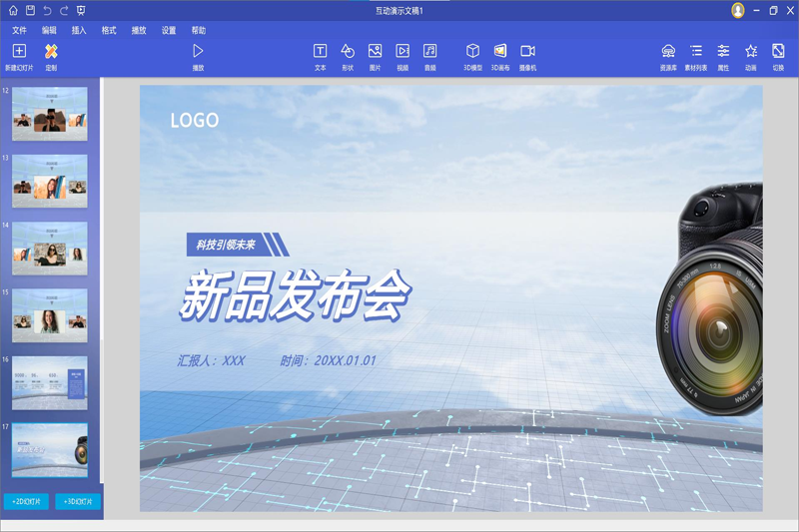Open the 设置 menu
This screenshot has height=532, width=799.
[169, 30]
